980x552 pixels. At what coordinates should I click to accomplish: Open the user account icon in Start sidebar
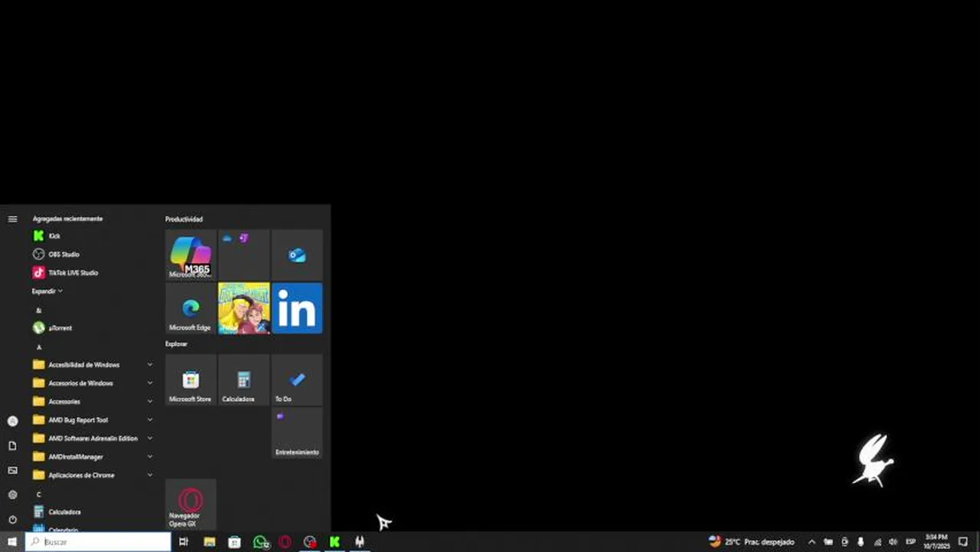pos(12,421)
